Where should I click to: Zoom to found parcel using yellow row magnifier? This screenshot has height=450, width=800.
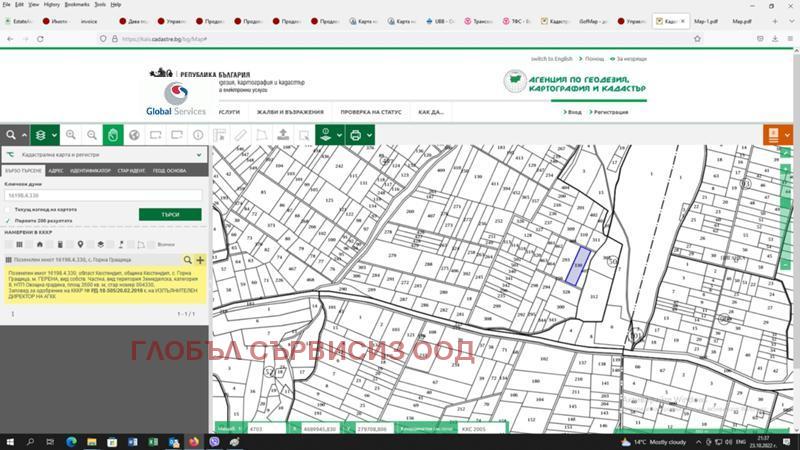click(x=187, y=259)
